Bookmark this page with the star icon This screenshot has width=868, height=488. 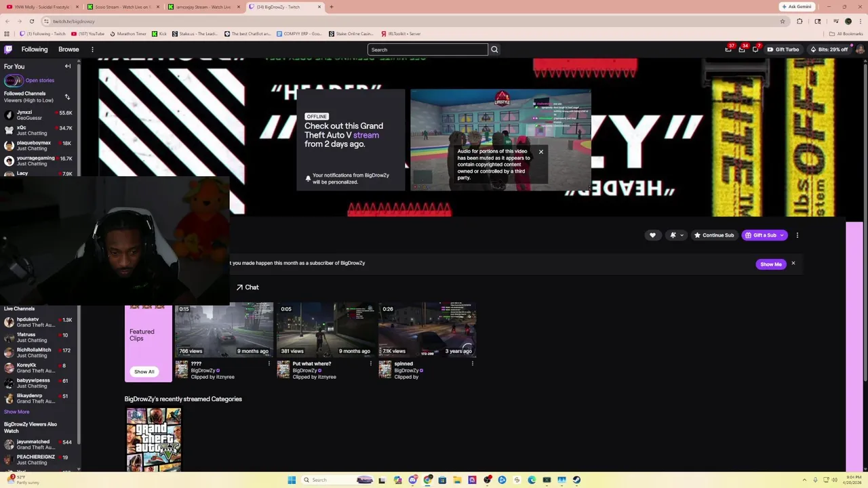(783, 21)
